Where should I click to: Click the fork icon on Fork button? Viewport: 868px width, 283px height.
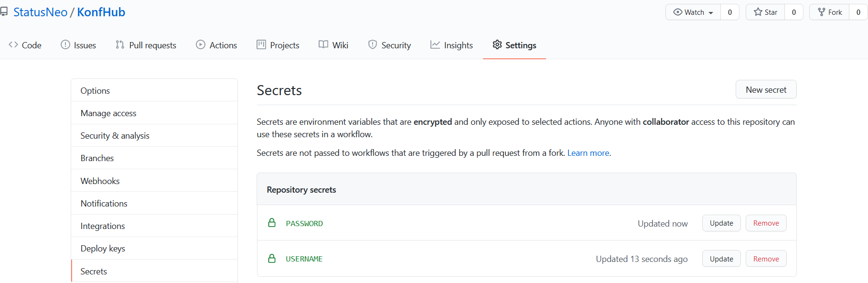(822, 12)
